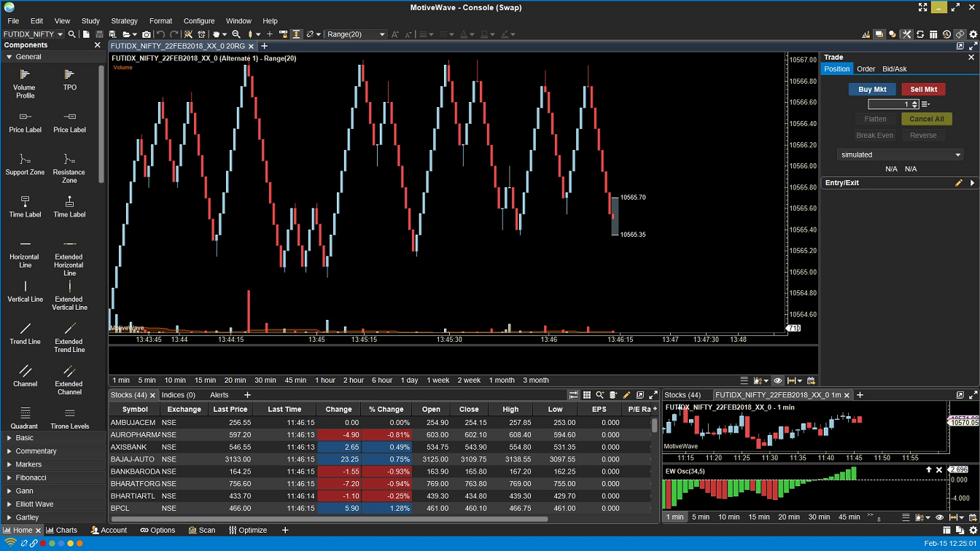This screenshot has height=551, width=980.
Task: Click the calendar icon below main chart
Action: tap(811, 380)
